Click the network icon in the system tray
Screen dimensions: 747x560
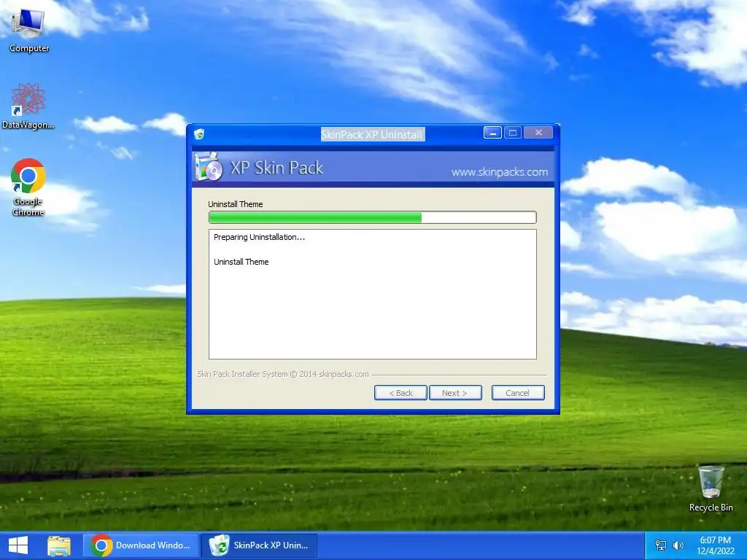661,545
